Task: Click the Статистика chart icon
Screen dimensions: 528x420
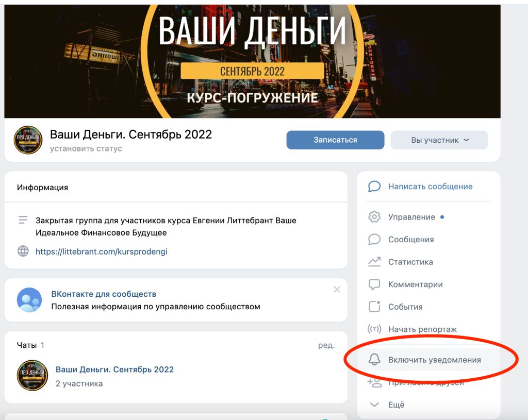Action: (374, 262)
